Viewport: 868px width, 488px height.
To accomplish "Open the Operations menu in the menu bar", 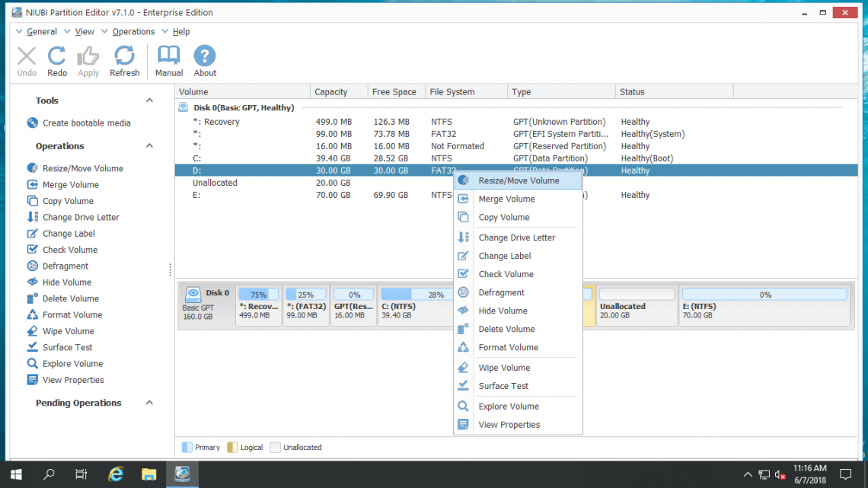I will (x=133, y=31).
